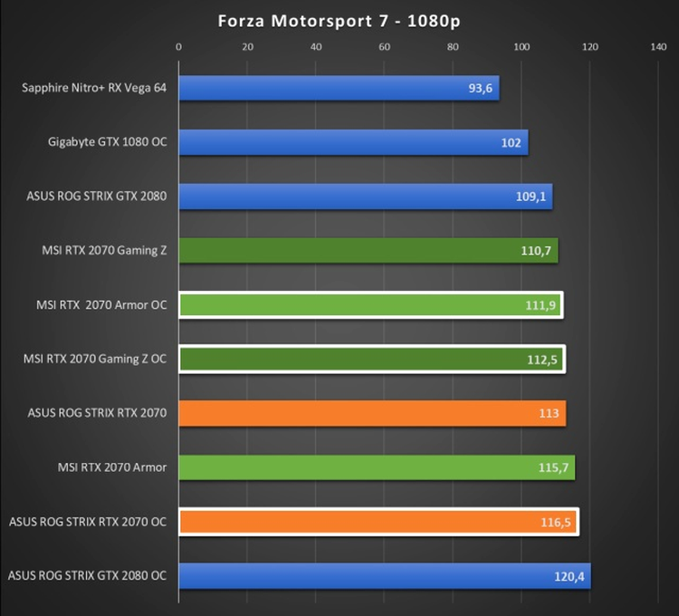
Task: Click the Sapphire Nitro+ RX Vega 64 label
Action: [94, 88]
